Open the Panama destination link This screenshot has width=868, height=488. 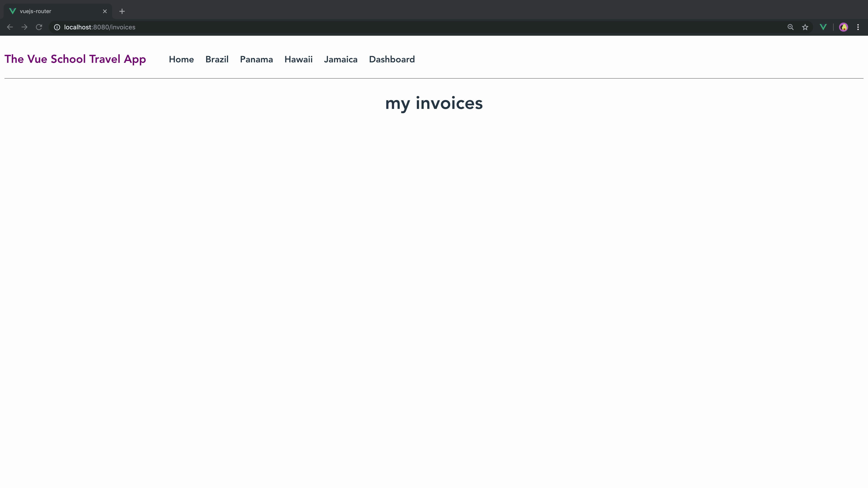256,60
